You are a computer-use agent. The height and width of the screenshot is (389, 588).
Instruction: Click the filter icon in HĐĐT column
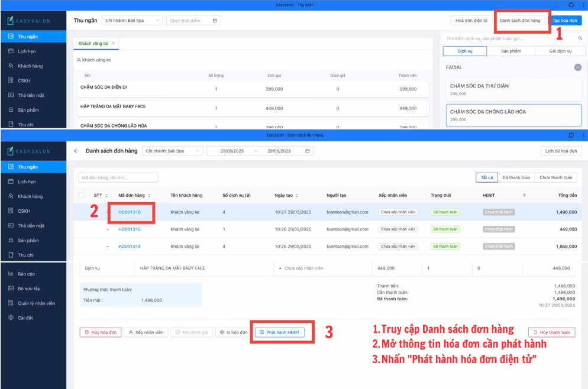click(524, 195)
